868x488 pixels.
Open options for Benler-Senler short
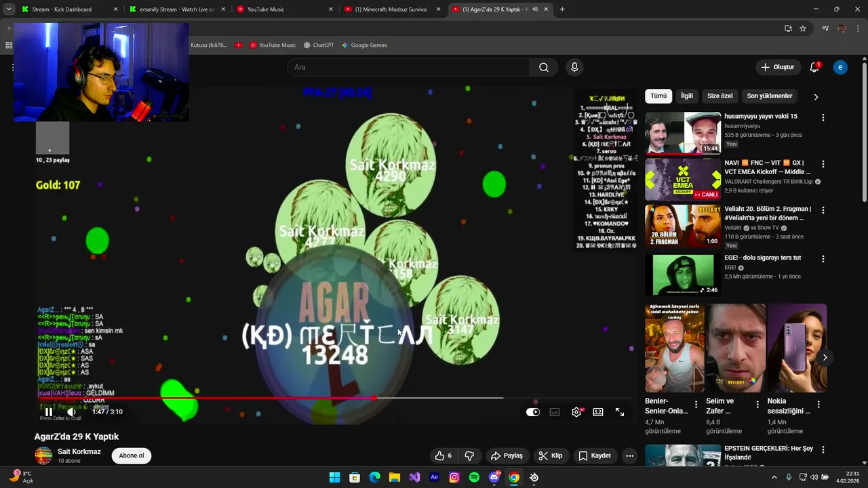696,405
